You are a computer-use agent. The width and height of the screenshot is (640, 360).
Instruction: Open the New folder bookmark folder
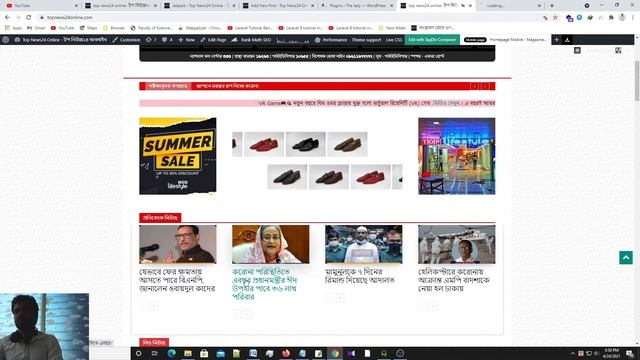pyautogui.click(x=392, y=28)
